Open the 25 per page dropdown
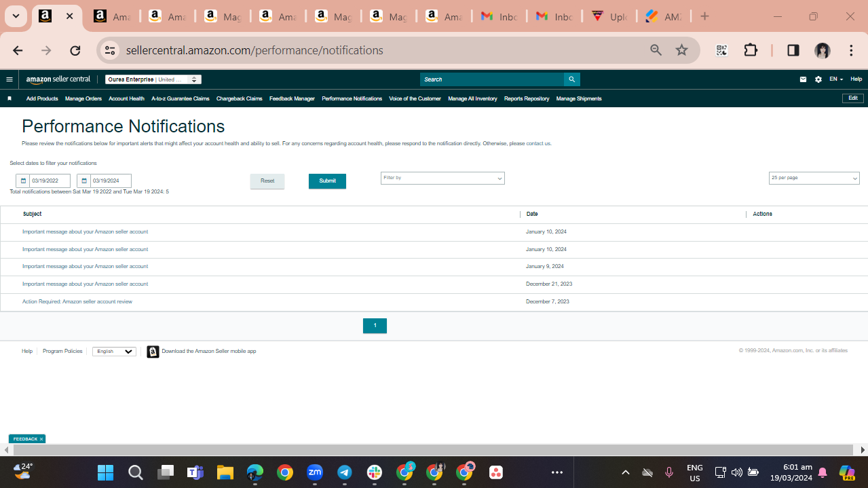868x488 pixels. 814,178
